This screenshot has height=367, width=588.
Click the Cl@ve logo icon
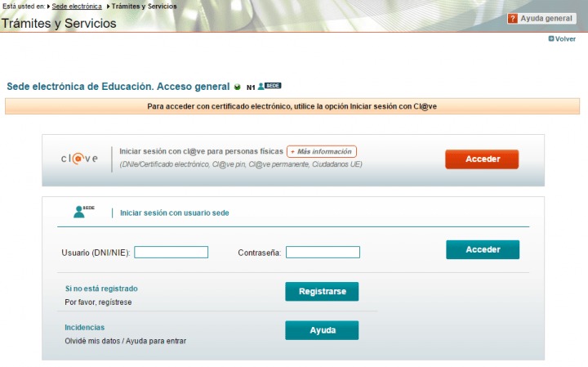(x=80, y=158)
